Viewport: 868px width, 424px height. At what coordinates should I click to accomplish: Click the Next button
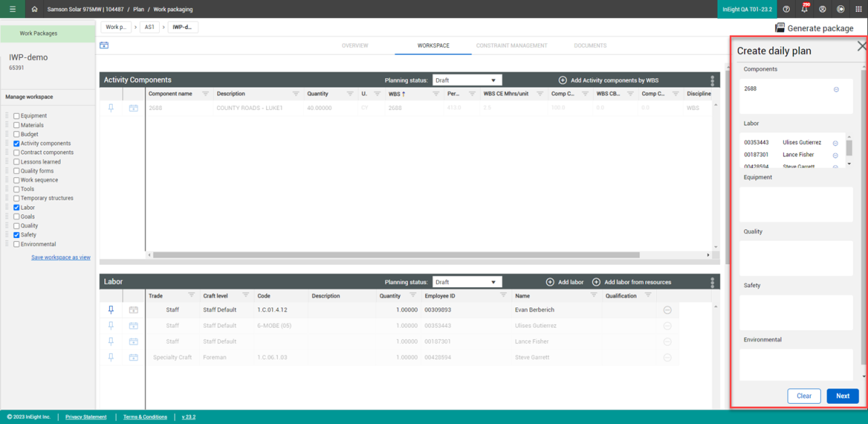point(842,396)
